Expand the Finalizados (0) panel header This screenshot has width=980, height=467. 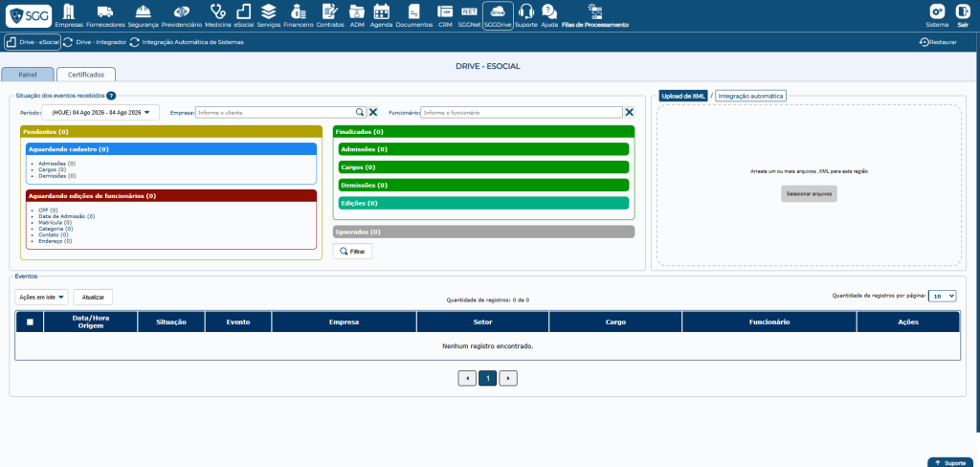tap(483, 132)
